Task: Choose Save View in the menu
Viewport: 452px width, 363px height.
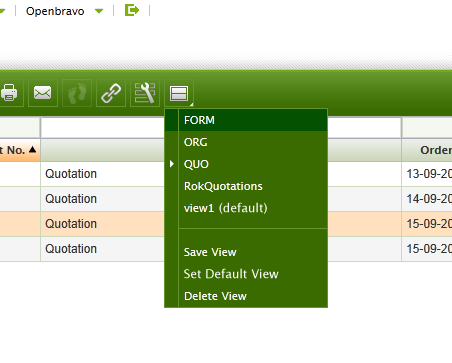Action: coord(246,252)
